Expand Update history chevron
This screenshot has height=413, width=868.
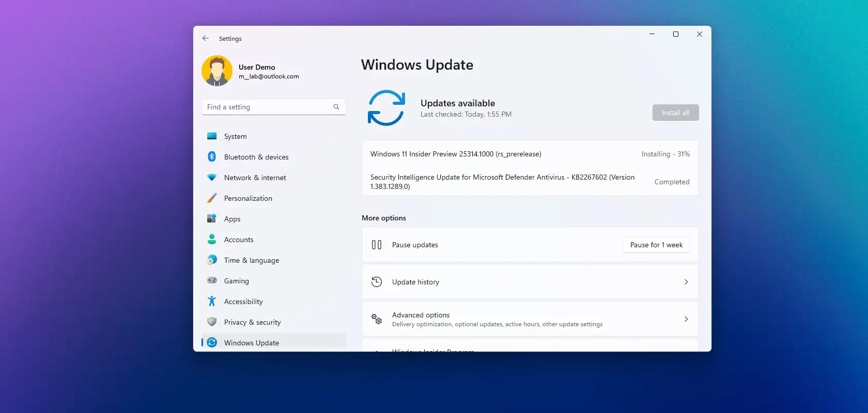coord(686,282)
